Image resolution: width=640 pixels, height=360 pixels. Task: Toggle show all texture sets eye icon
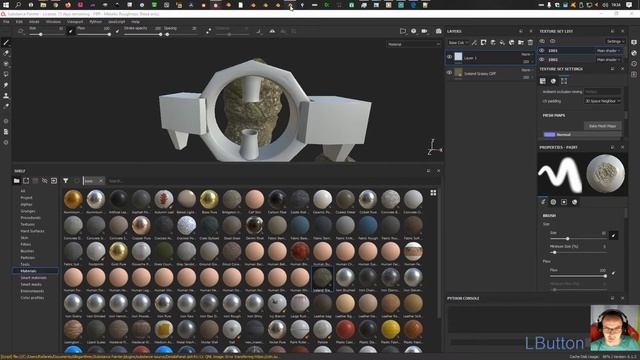[x=542, y=41]
